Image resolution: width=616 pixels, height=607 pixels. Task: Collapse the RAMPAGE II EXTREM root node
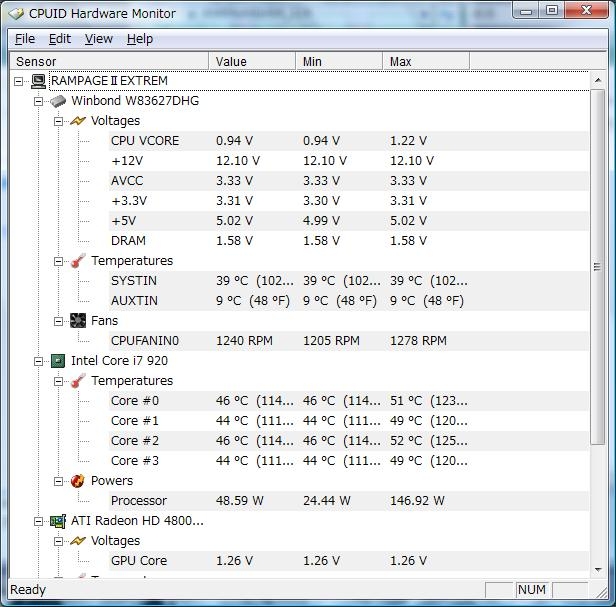[18, 81]
